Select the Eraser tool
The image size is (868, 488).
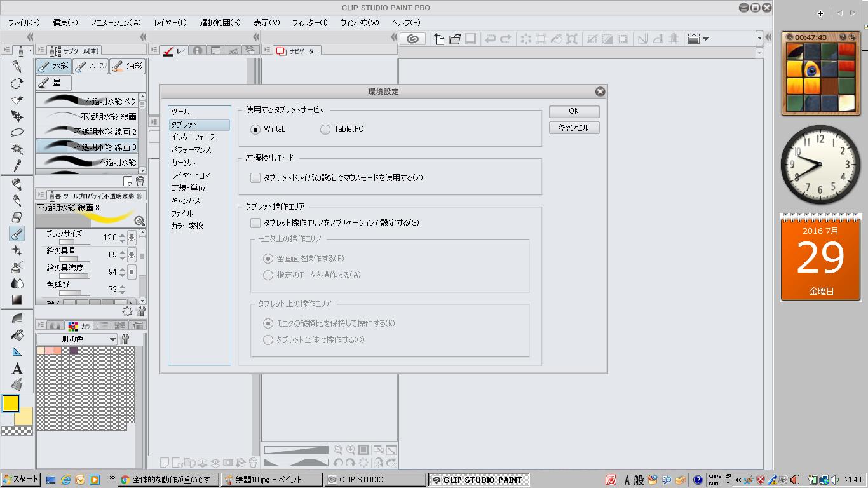pyautogui.click(x=17, y=217)
